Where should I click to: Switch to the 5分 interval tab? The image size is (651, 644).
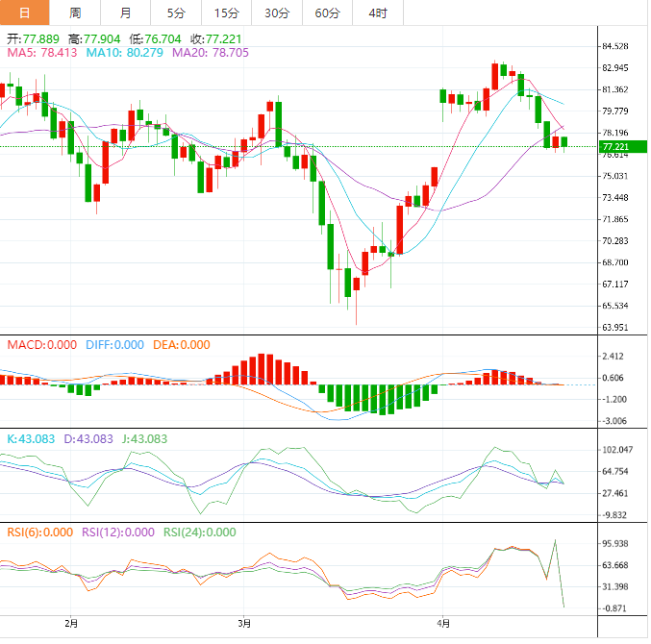click(176, 12)
